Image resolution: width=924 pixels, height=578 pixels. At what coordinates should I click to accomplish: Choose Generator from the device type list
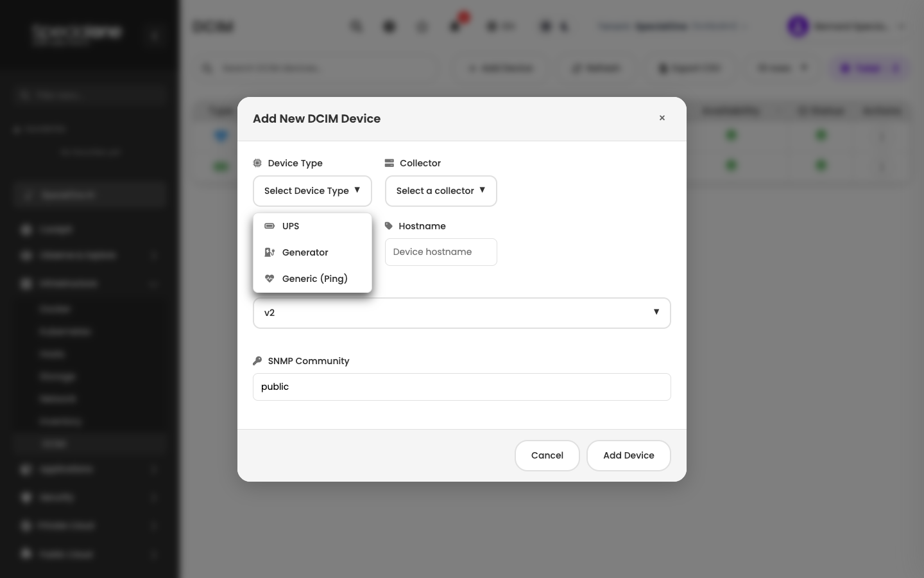pos(312,252)
